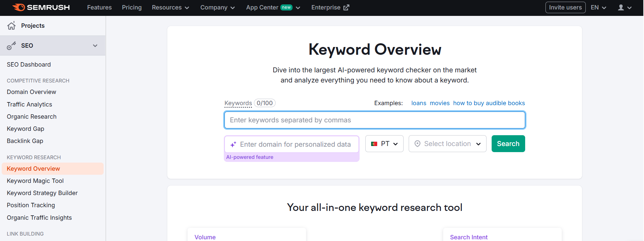Click the 'COMPETITIVE RESEARCH' section header
Image resolution: width=644 pixels, height=241 pixels.
click(x=38, y=81)
